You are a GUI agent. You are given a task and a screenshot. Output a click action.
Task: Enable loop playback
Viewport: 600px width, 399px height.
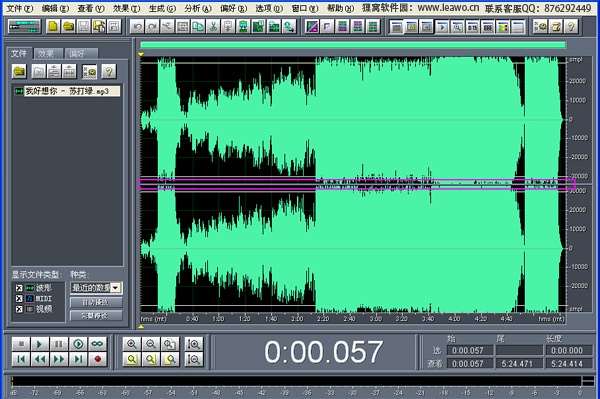97,344
